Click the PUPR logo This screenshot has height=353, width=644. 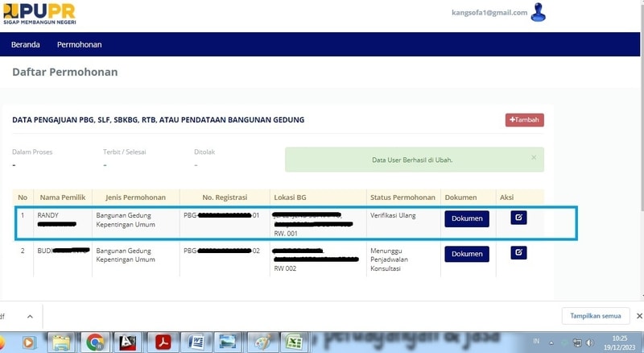(40, 15)
